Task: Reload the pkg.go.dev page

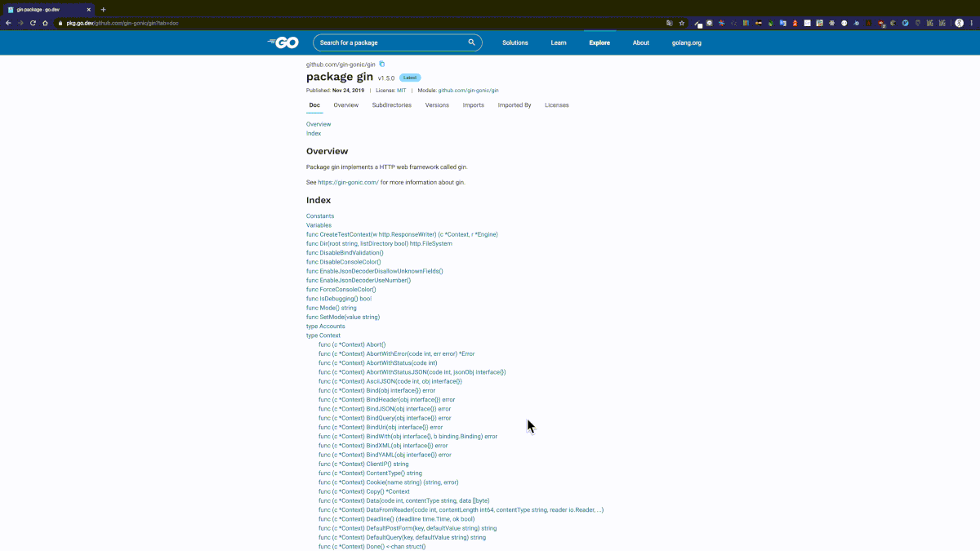Action: [x=33, y=23]
